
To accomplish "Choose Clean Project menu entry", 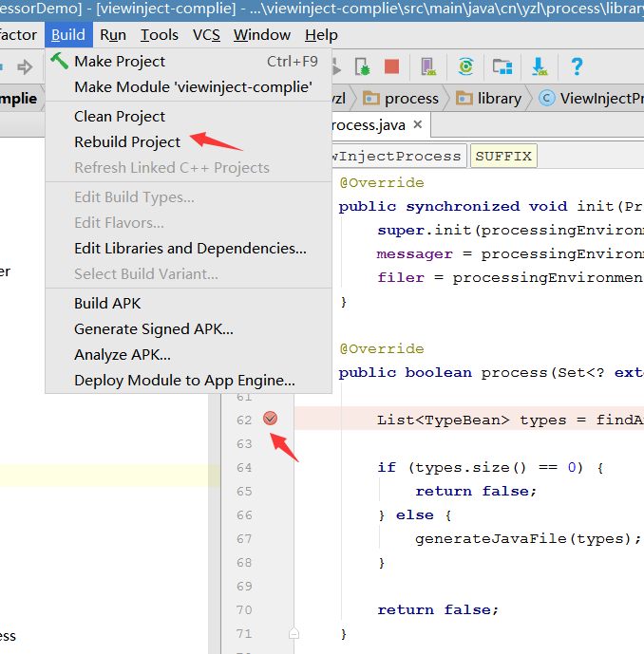I will pyautogui.click(x=188, y=117).
